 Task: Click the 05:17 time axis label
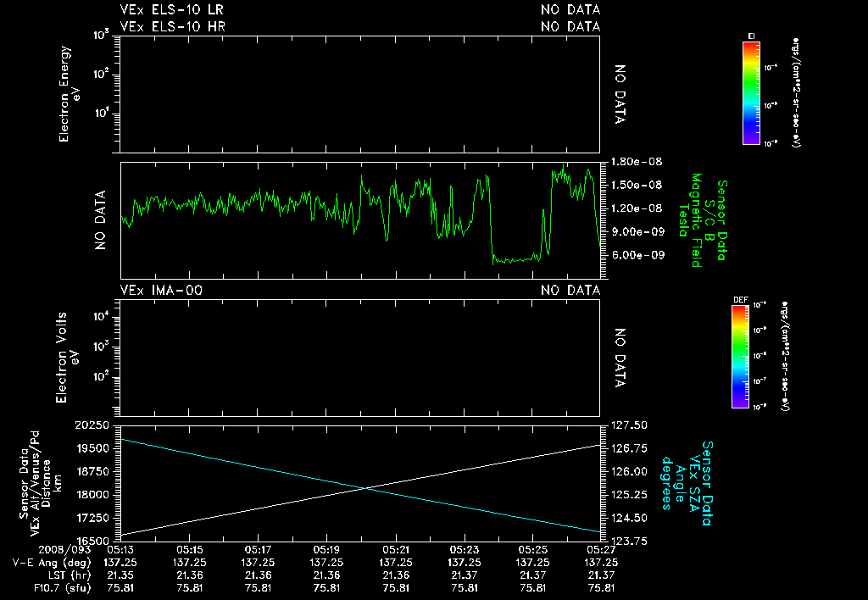point(258,550)
